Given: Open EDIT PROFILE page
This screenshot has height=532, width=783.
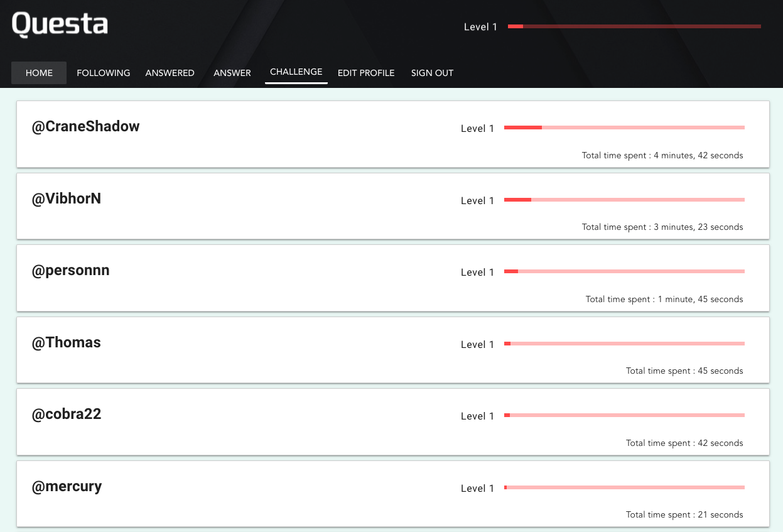Looking at the screenshot, I should [366, 73].
